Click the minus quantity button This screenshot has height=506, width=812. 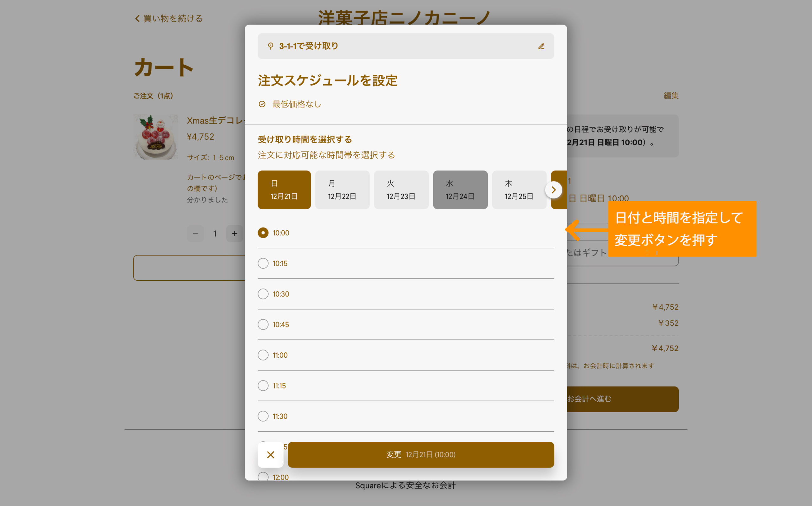[195, 234]
